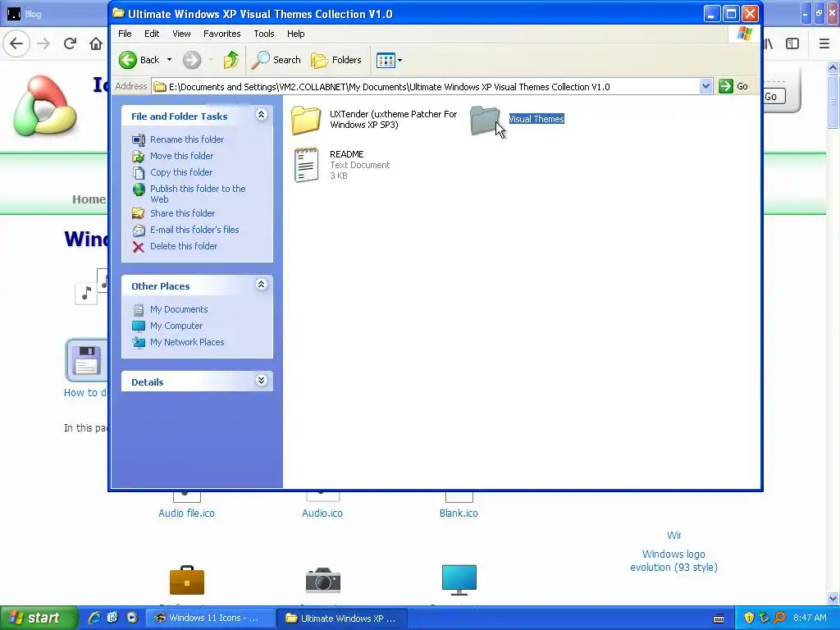Go up one folder level icon
The height and width of the screenshot is (630, 840).
231,59
